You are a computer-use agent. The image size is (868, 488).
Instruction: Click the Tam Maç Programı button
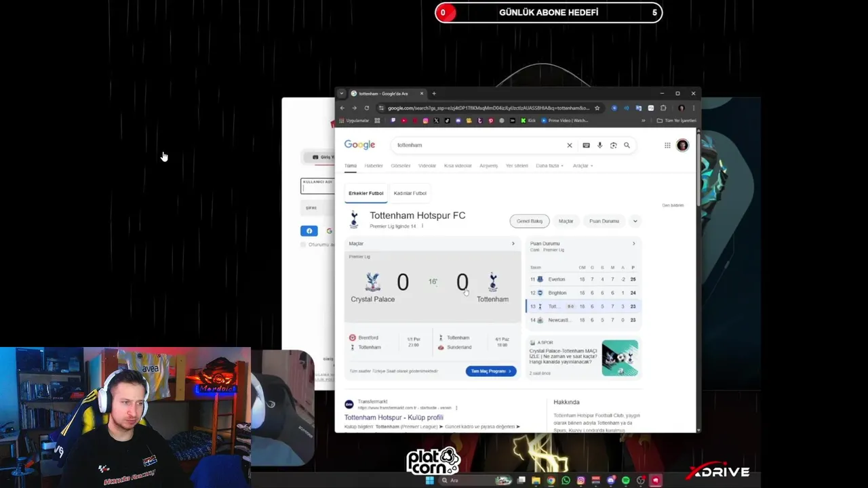coord(491,371)
